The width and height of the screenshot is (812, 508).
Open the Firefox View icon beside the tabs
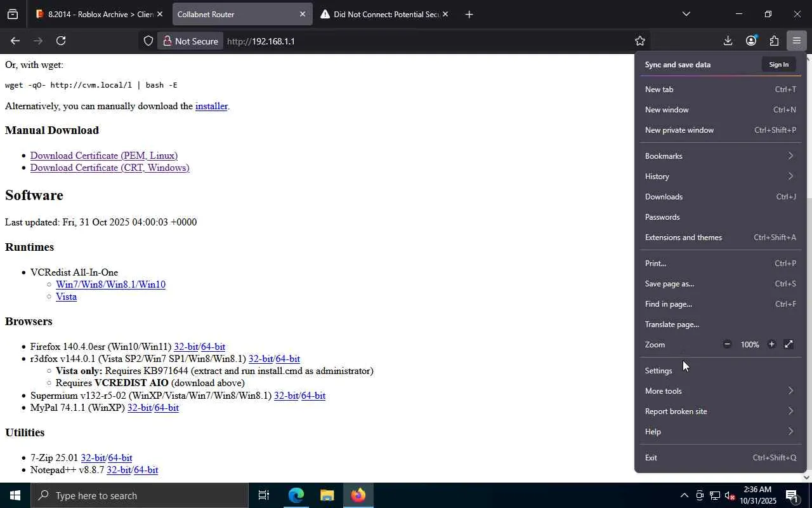[13, 14]
